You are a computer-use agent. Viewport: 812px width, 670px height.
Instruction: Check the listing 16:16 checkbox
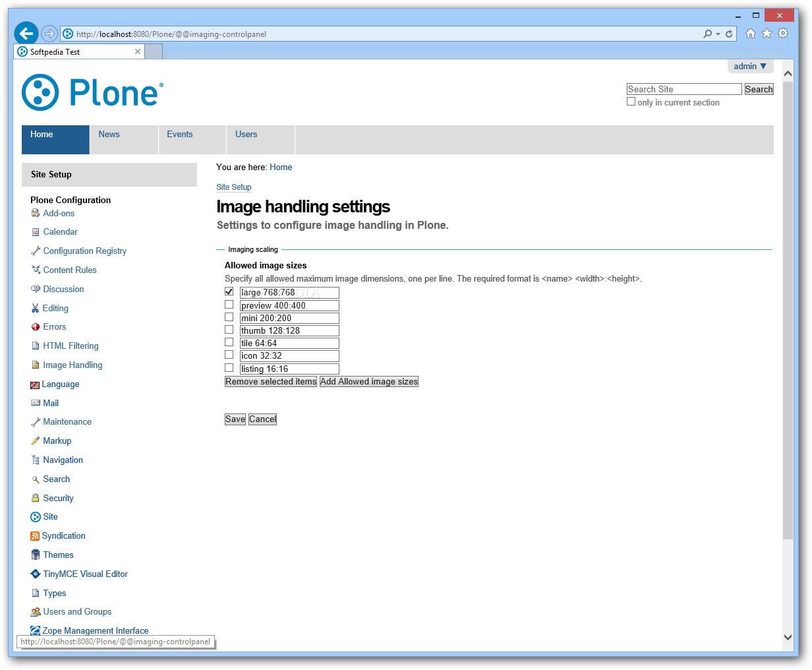[229, 368]
